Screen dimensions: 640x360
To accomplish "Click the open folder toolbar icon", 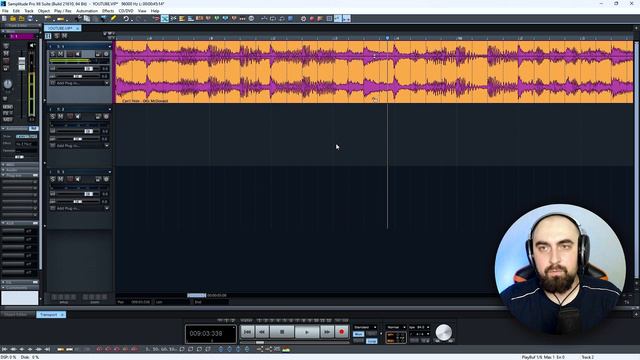I will tap(13, 18).
